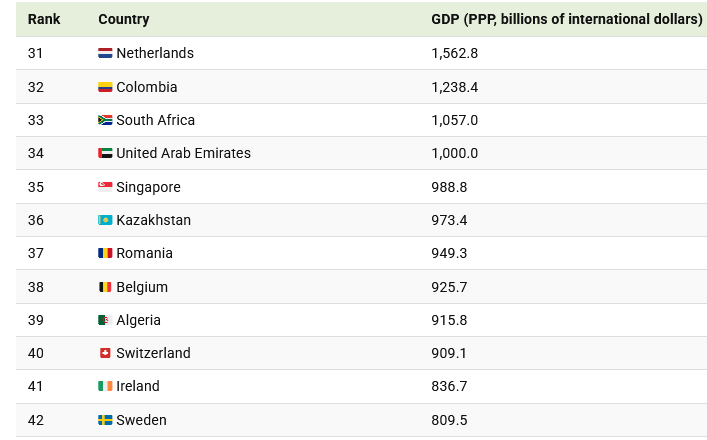Click the Ireland flag icon
The image size is (707, 440).
click(x=105, y=386)
